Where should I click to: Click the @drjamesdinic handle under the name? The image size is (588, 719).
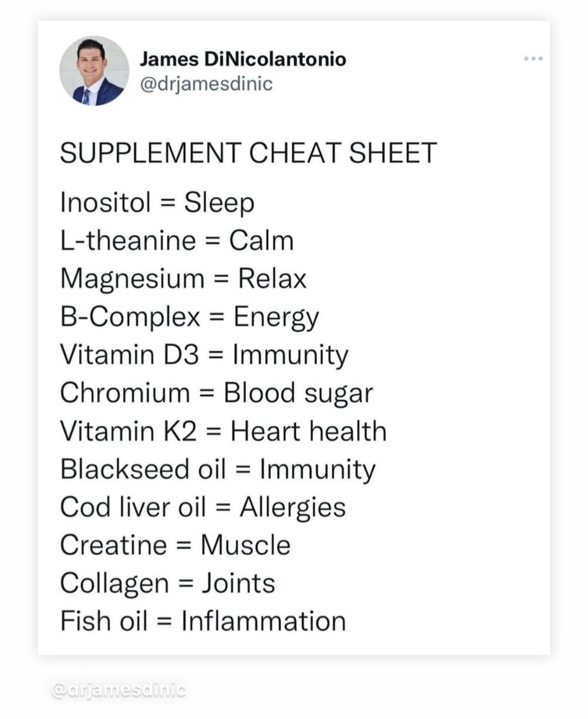[206, 84]
